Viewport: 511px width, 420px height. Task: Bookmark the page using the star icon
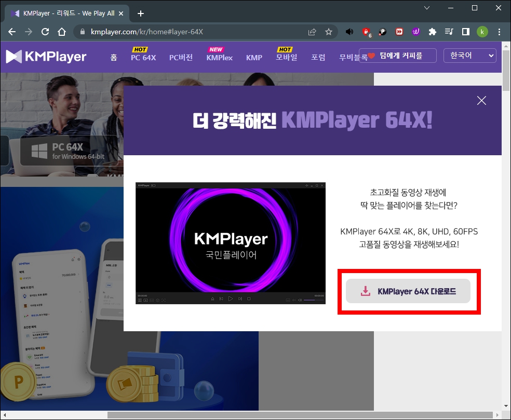tap(329, 32)
